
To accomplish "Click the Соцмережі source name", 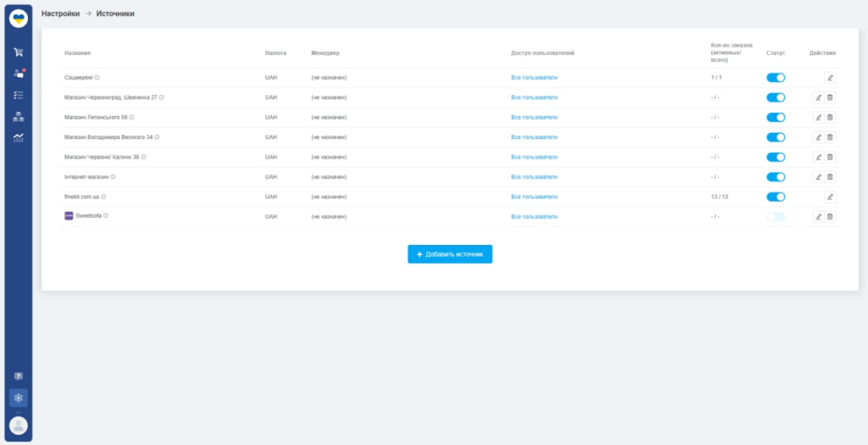I will click(79, 77).
